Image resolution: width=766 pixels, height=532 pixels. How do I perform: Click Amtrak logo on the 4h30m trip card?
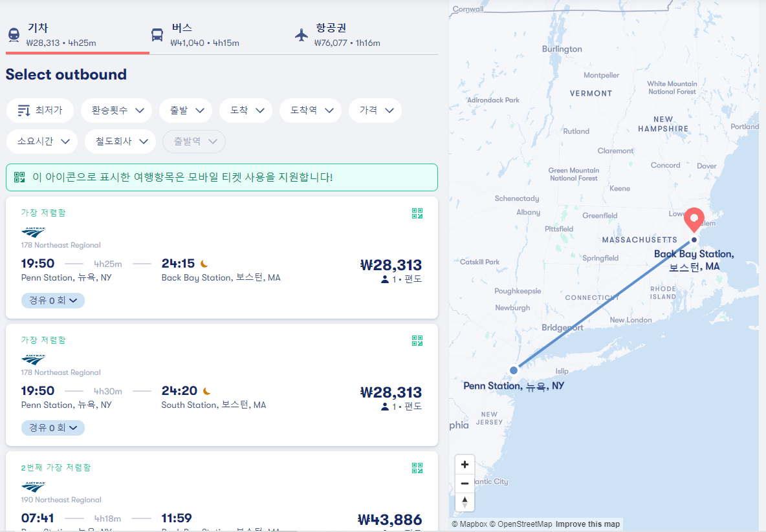33,359
